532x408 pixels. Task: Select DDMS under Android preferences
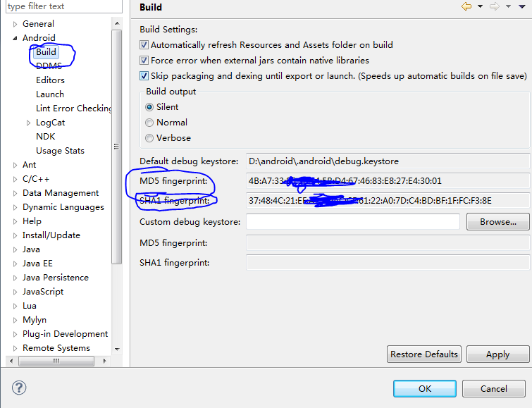[x=49, y=66]
